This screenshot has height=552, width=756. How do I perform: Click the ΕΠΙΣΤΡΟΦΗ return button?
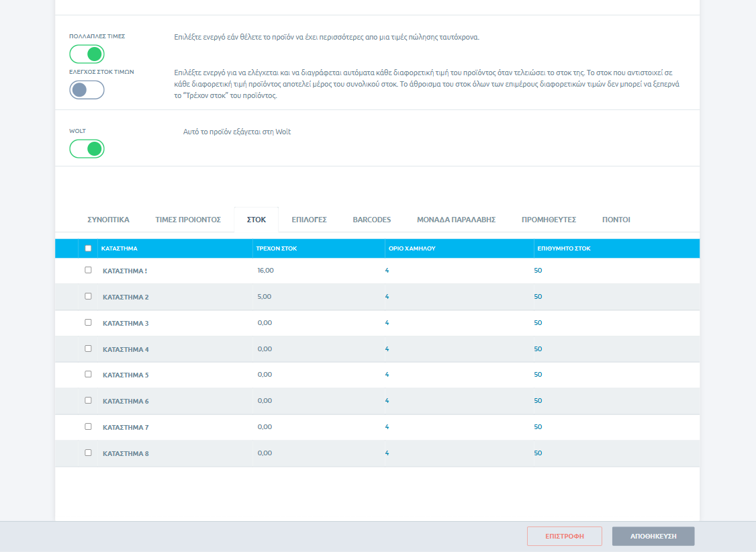[x=565, y=536]
